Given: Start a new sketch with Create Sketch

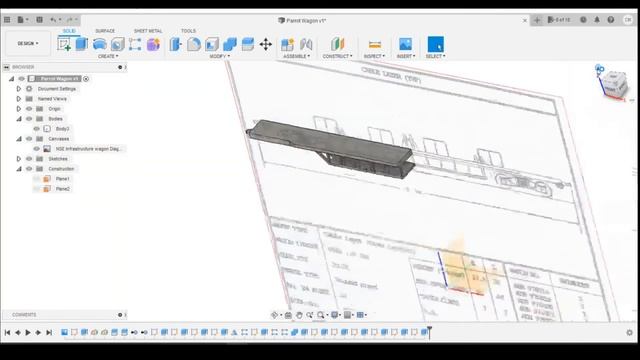Looking at the screenshot, I should (x=64, y=44).
